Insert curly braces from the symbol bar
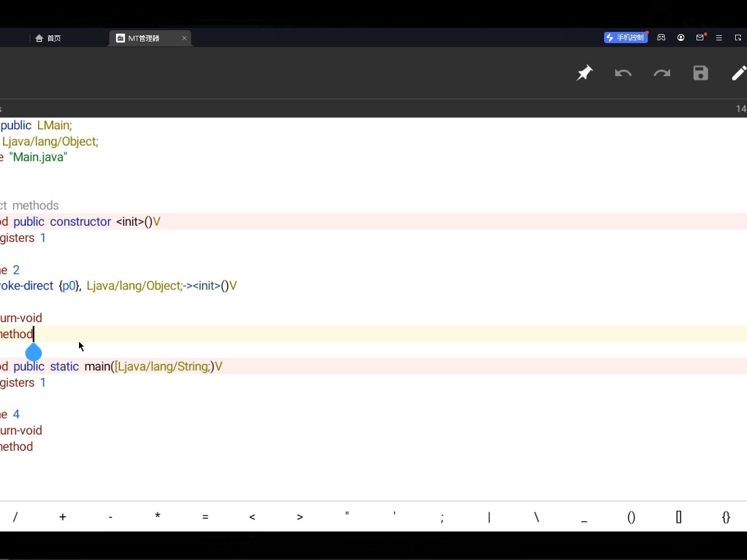The image size is (747, 560). pyautogui.click(x=726, y=517)
